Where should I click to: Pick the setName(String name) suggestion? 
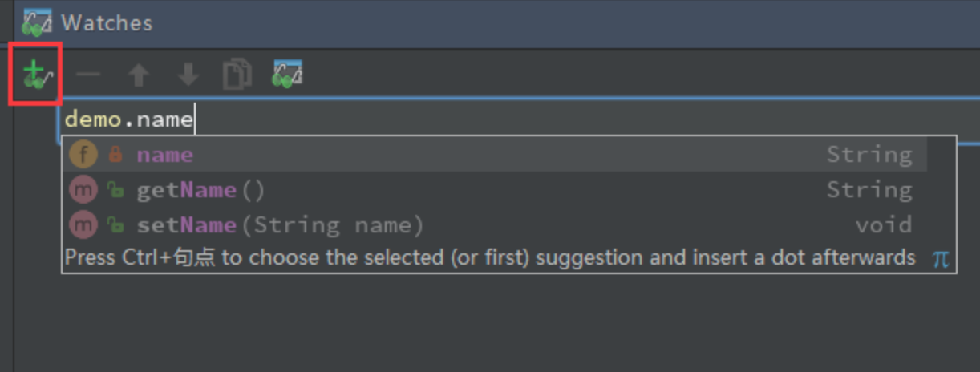coord(496,225)
